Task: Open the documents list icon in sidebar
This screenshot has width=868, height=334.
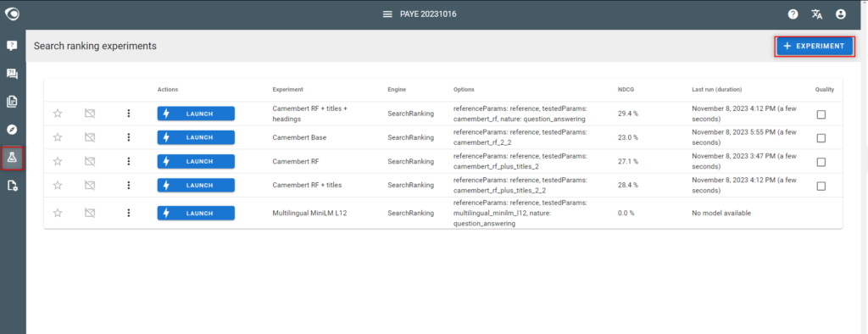Action: 12,102
